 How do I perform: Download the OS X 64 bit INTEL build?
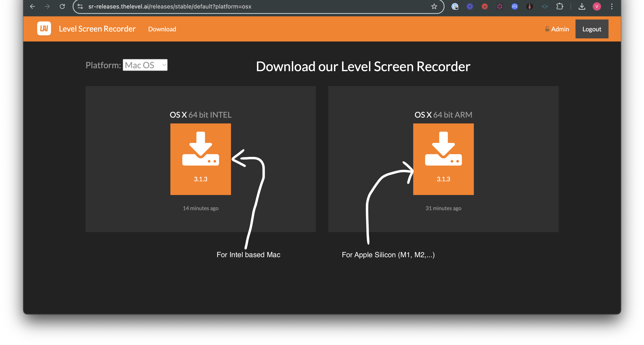(x=200, y=159)
